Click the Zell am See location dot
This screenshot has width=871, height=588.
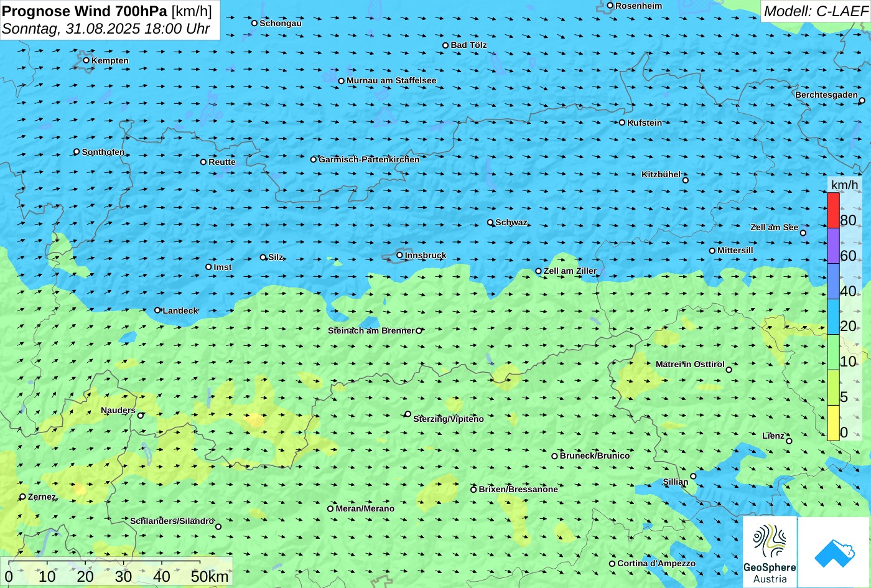coord(803,233)
